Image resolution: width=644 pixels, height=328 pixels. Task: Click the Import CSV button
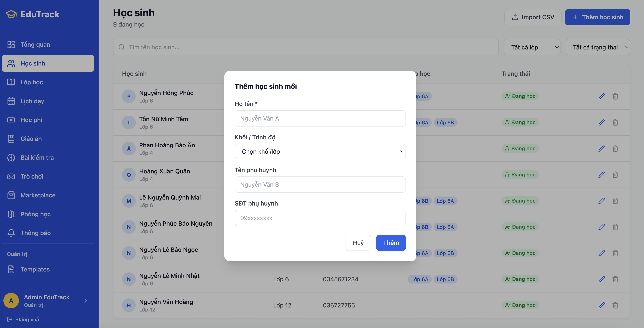533,17
